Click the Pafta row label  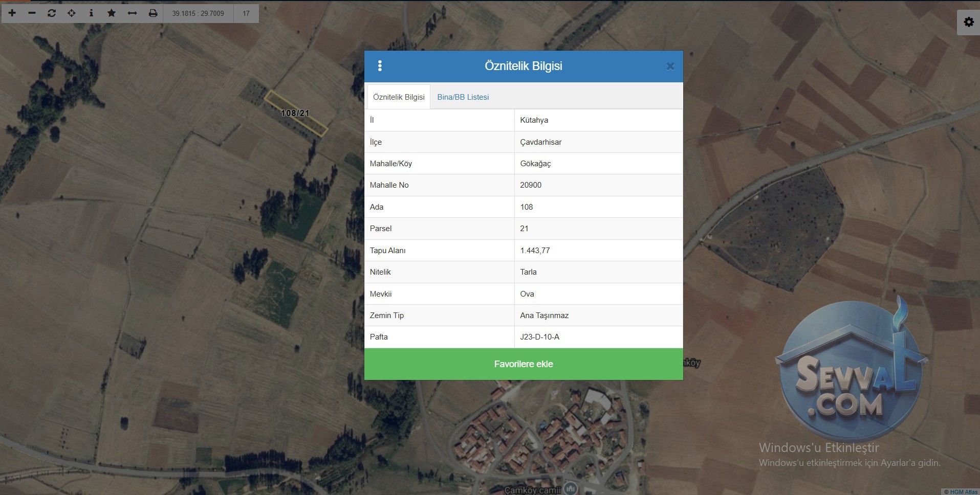pos(379,337)
